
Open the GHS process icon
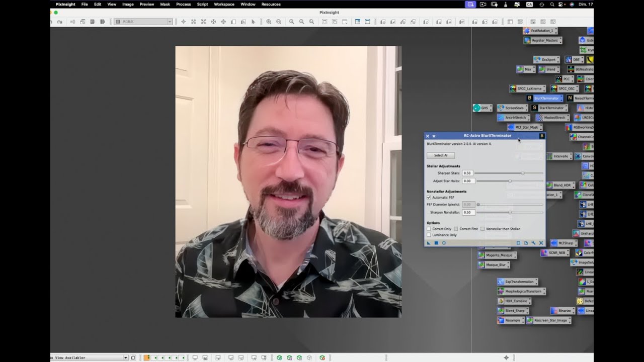click(482, 108)
